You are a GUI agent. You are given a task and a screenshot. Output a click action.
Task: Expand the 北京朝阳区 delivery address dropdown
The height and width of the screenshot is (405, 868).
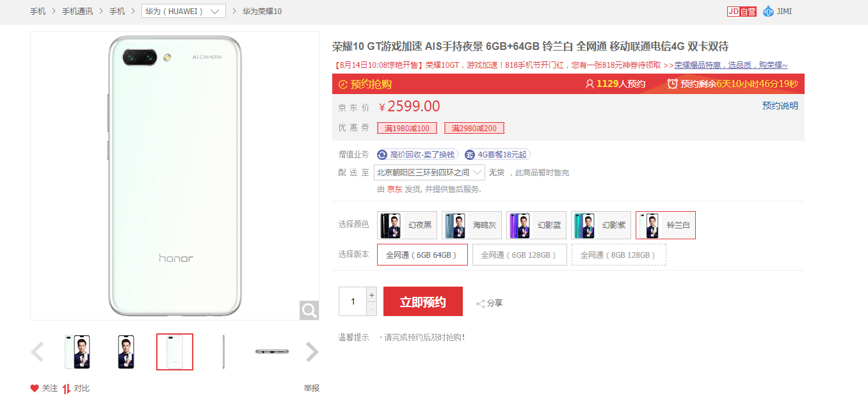click(430, 173)
